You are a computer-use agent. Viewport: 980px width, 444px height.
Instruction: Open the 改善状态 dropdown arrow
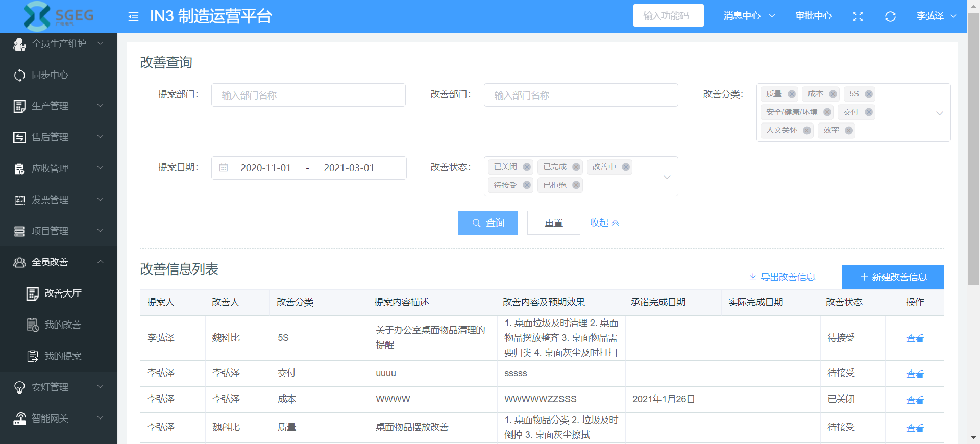(x=667, y=177)
